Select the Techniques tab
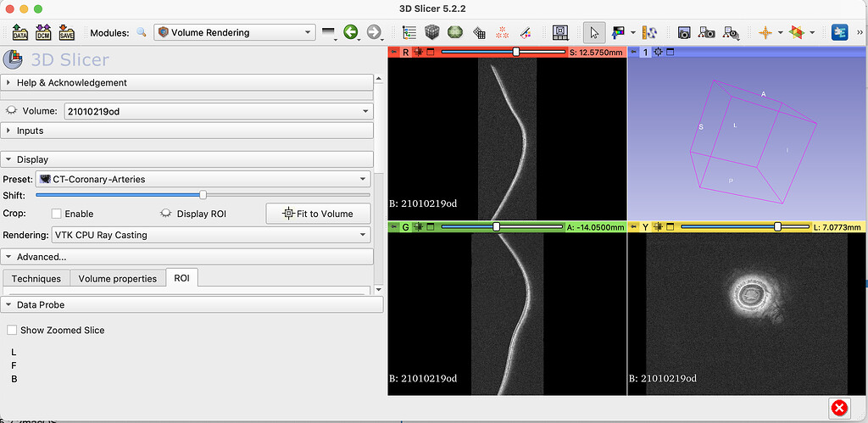 (x=36, y=278)
